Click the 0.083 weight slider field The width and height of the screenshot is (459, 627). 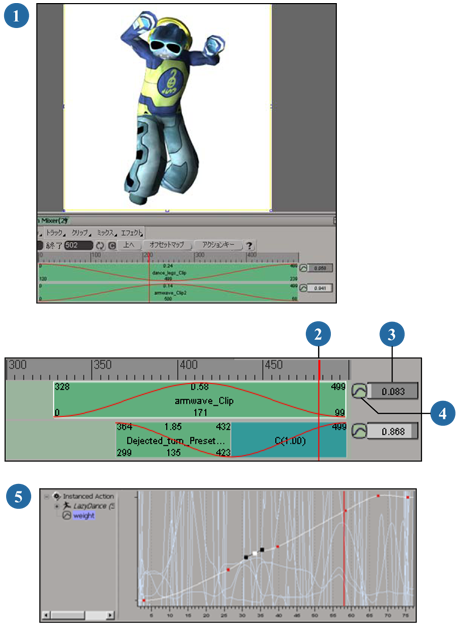point(393,391)
